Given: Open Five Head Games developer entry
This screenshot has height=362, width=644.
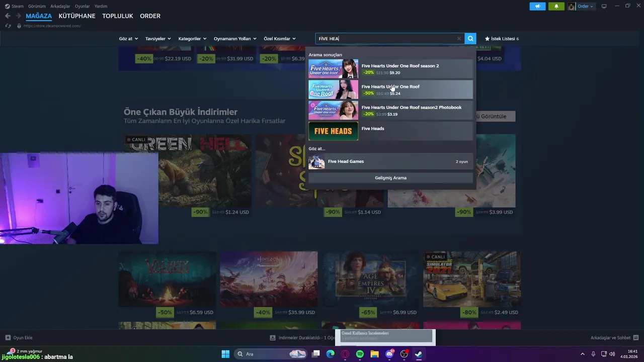Looking at the screenshot, I should (x=390, y=161).
